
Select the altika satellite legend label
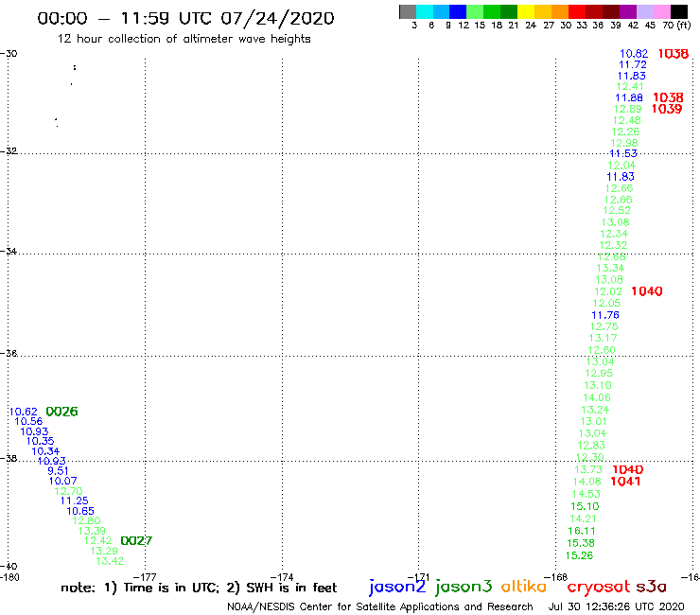coord(524,587)
